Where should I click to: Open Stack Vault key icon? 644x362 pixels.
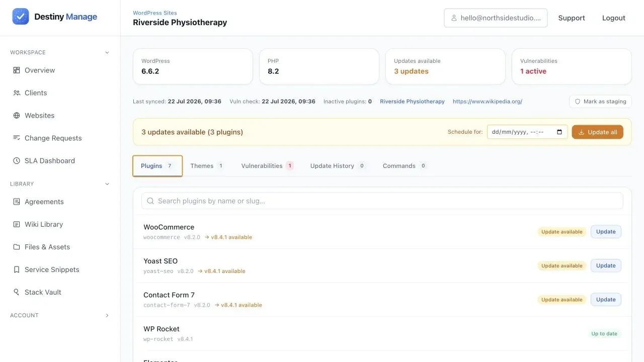tap(17, 292)
